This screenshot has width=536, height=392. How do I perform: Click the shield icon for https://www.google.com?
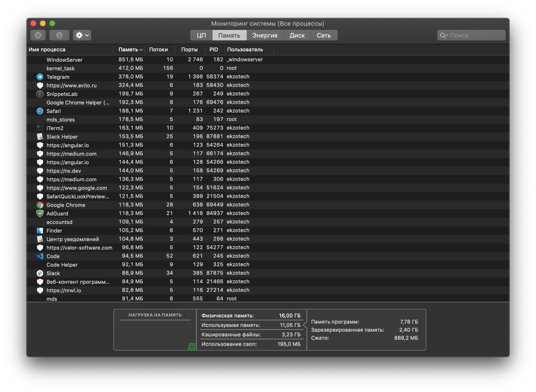40,188
